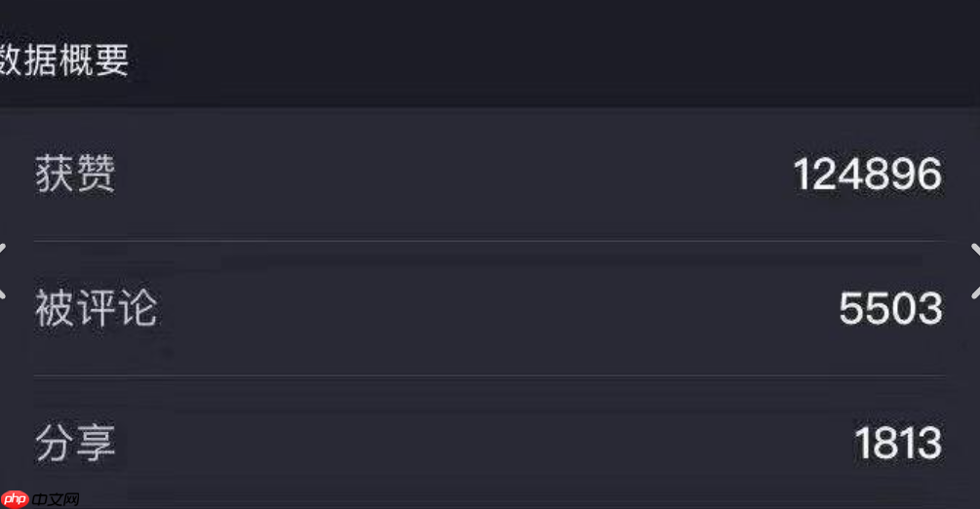Select the 数据概要 section header title
980x509 pixels.
click(64, 60)
